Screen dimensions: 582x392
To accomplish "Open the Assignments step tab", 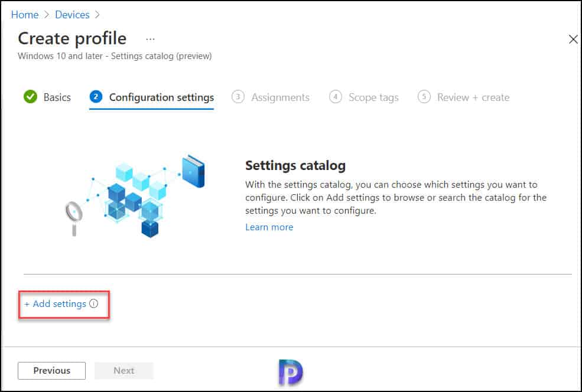I will [x=271, y=97].
